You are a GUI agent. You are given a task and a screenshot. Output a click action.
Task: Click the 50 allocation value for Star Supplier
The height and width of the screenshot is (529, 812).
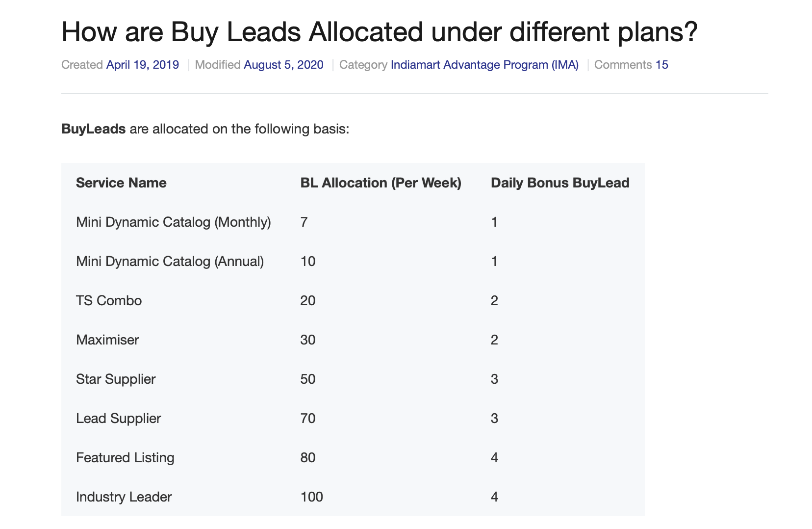(x=308, y=379)
